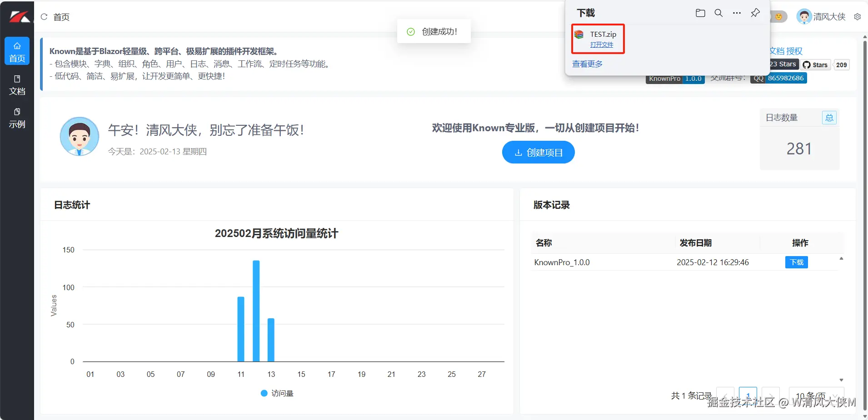This screenshot has width=868, height=420.
Task: Click the 创建项目 button
Action: (539, 153)
